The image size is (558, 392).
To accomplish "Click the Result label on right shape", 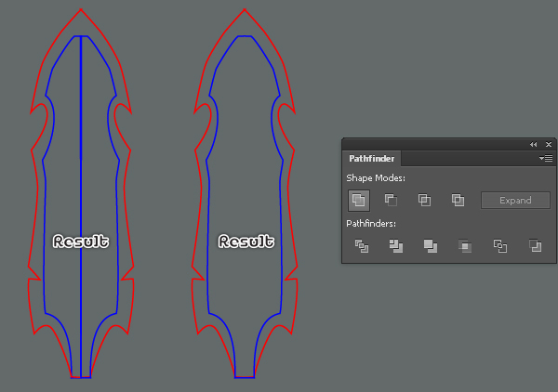I will tap(246, 242).
